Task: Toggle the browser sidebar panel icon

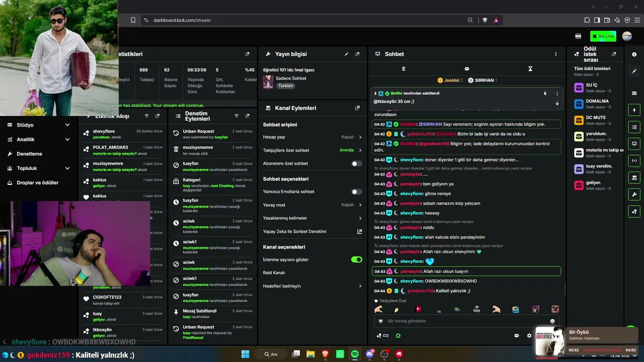Action: [x=597, y=20]
